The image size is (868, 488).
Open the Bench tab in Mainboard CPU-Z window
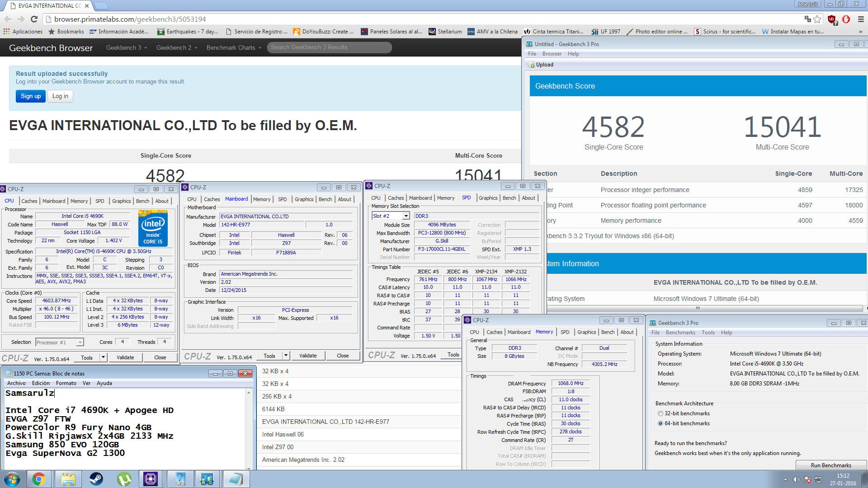(325, 199)
